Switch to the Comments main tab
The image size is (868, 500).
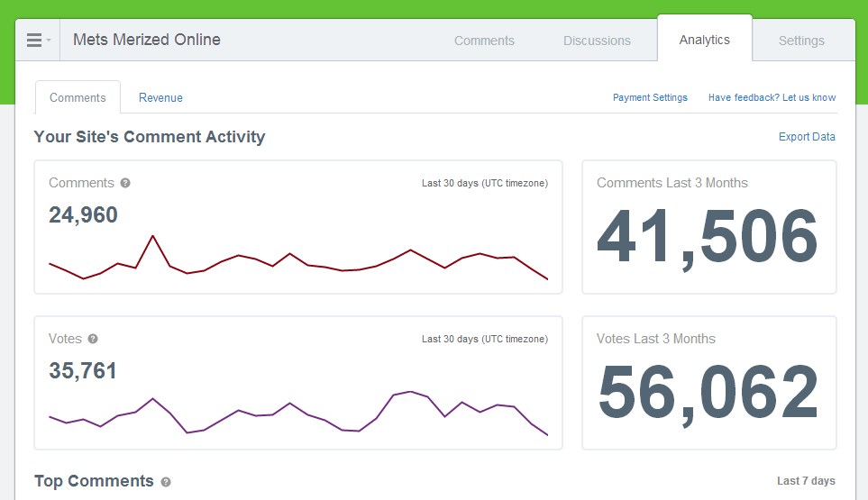[484, 41]
